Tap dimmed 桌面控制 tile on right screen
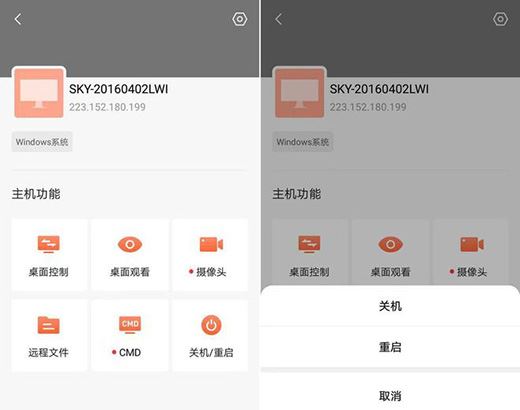The width and height of the screenshot is (520, 410). point(310,252)
